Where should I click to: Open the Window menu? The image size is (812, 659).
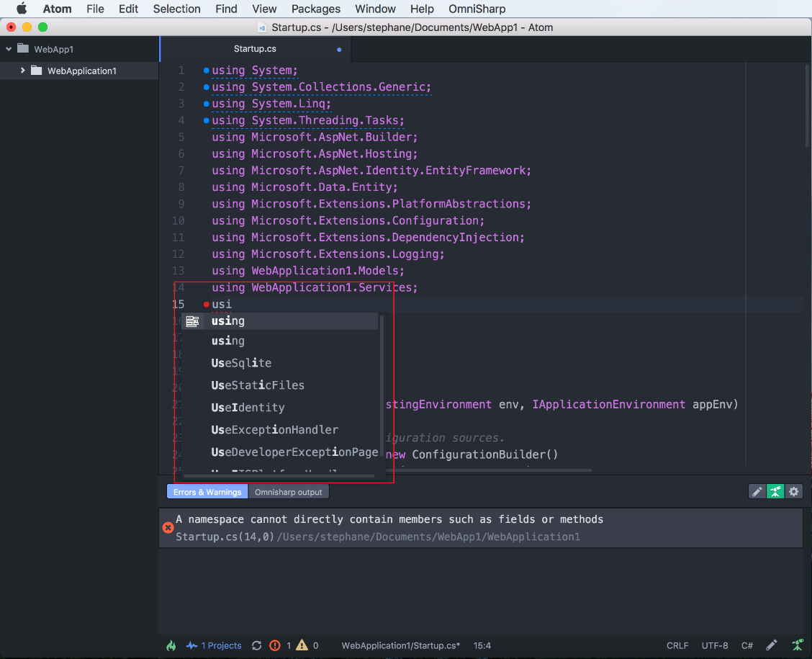point(375,9)
